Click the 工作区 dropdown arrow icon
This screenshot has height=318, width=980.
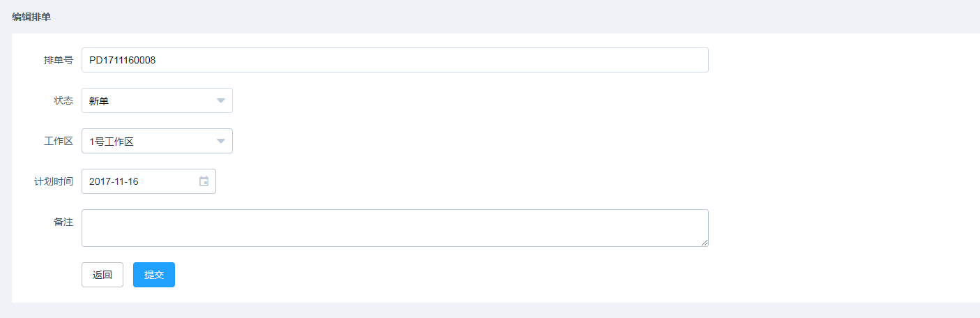tap(221, 141)
